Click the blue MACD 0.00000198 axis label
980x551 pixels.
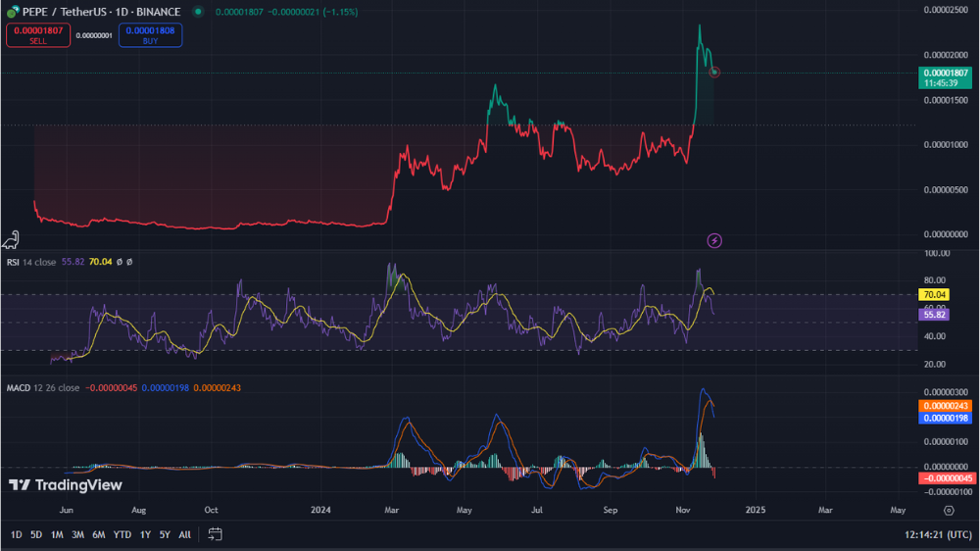coord(945,419)
